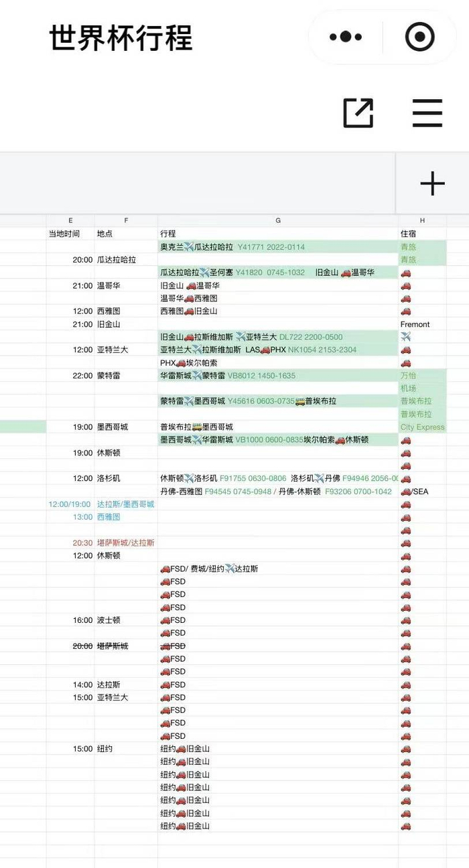Select the 行程 header cell

(x=278, y=234)
